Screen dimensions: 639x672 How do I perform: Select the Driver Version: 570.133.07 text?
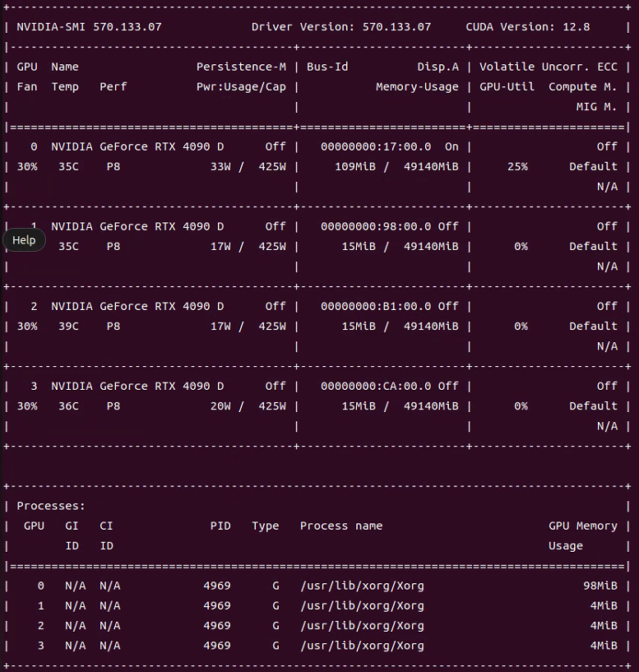341,27
